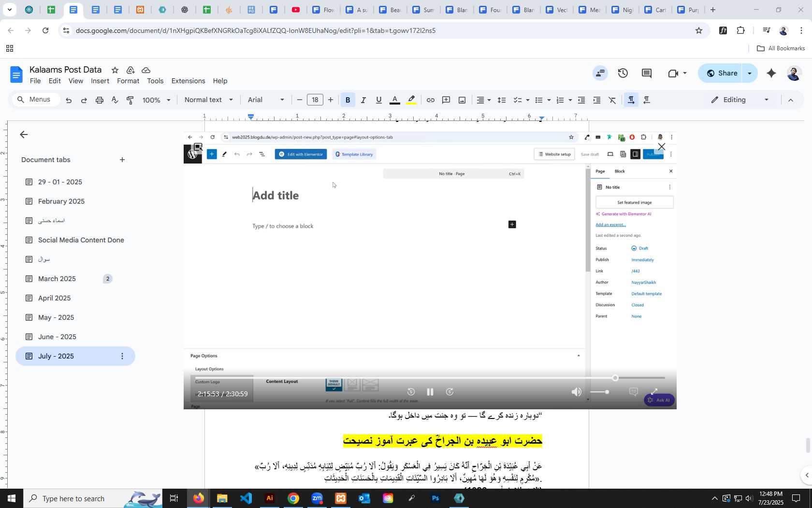Open the text alignment dropdown
812x508 pixels.
(x=484, y=100)
